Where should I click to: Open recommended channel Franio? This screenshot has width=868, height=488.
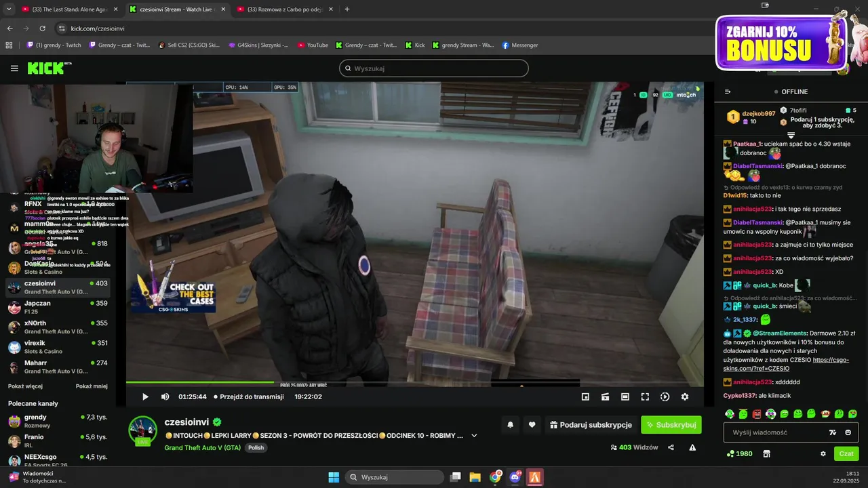point(58,441)
